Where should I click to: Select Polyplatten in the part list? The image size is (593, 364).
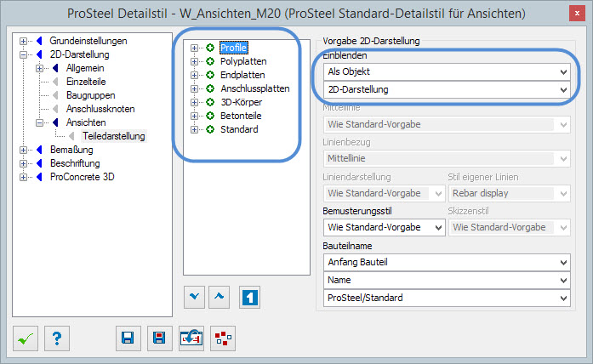(x=243, y=61)
